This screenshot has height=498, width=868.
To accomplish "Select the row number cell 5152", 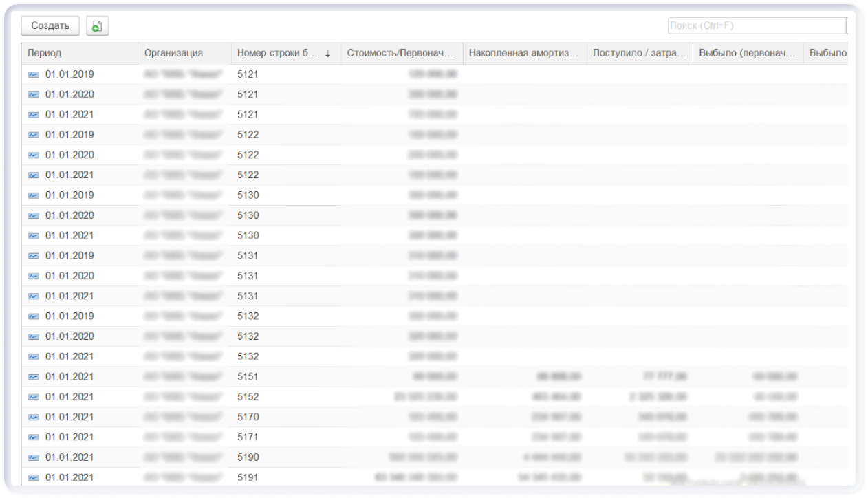I will tap(248, 397).
